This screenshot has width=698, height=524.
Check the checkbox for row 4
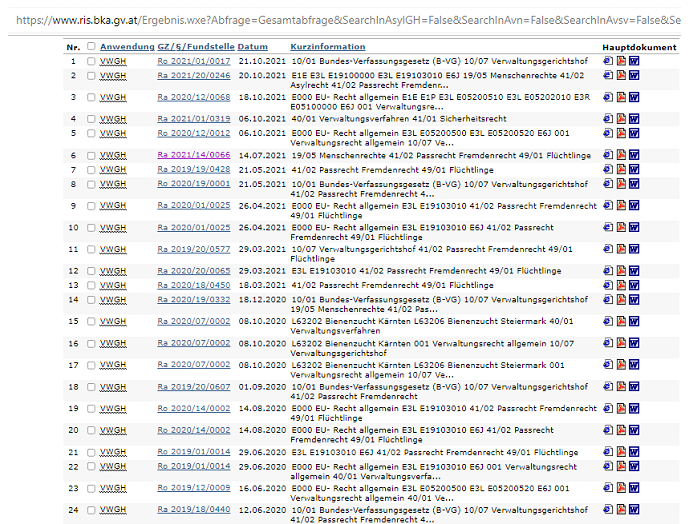coord(92,119)
